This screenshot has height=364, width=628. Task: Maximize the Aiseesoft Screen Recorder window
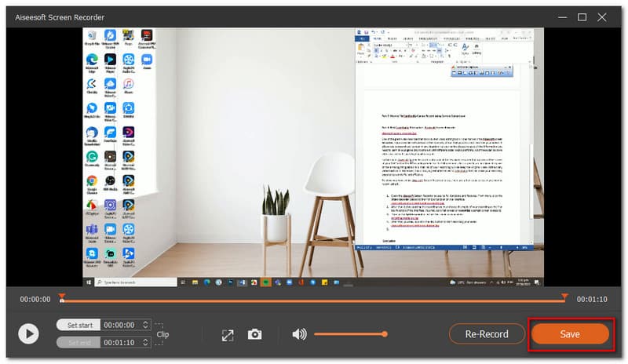(x=582, y=16)
